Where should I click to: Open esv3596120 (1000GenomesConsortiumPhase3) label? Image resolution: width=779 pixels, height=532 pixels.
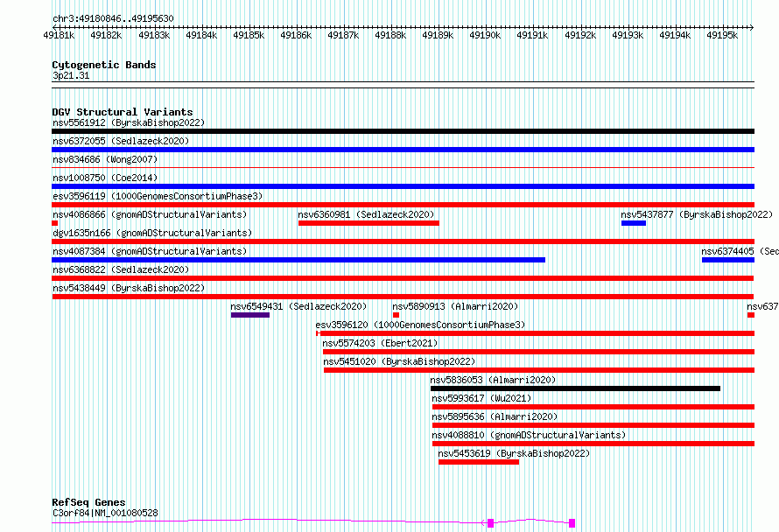click(x=420, y=325)
